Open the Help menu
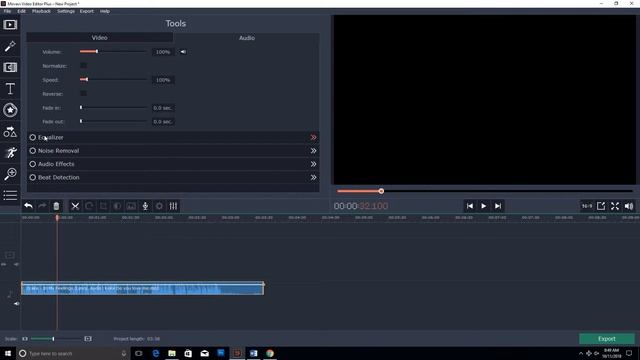 coord(105,11)
